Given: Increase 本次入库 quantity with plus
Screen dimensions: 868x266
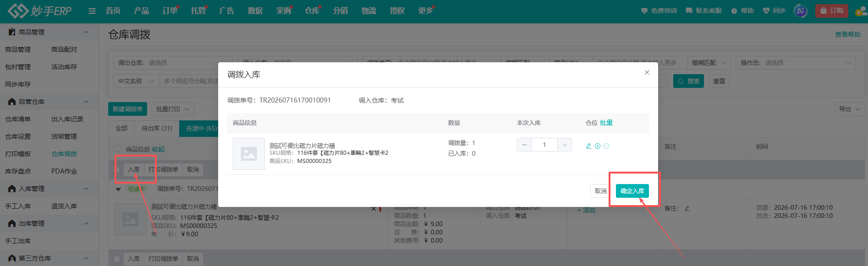Looking at the screenshot, I should coord(565,145).
